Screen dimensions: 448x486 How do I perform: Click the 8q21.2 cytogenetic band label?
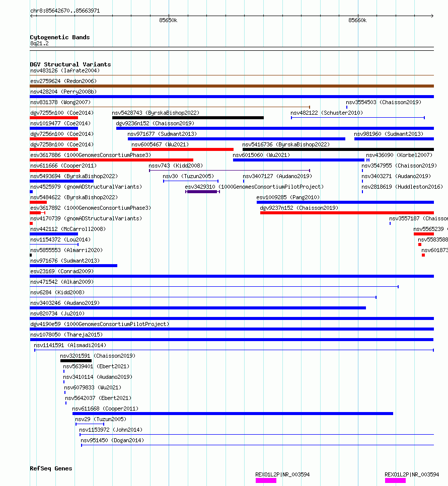coord(39,43)
